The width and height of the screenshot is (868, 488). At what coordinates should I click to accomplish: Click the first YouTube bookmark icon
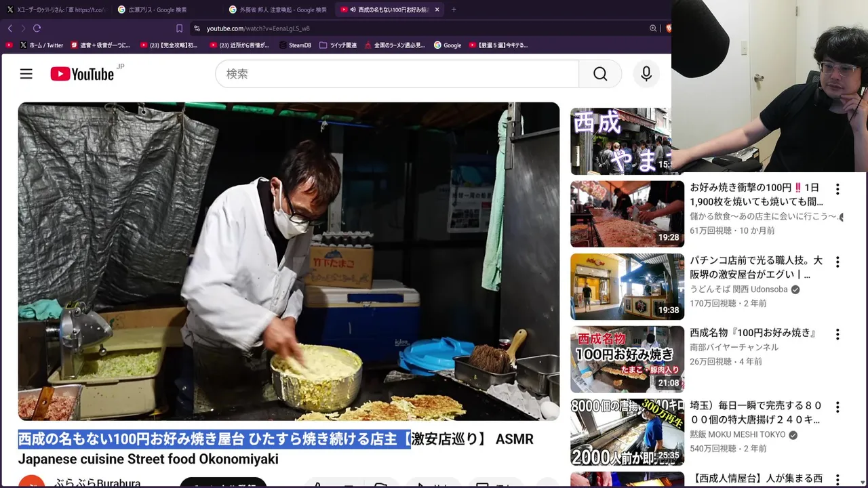9,45
